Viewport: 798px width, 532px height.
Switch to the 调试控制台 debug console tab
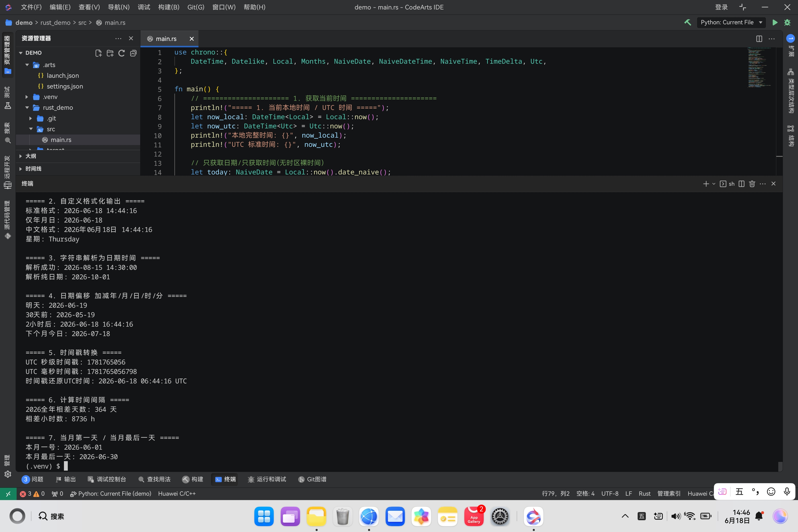(x=107, y=479)
